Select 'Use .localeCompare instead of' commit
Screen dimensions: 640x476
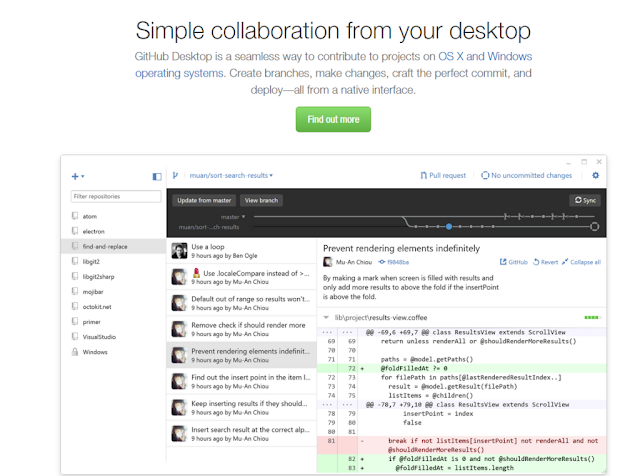click(x=242, y=277)
